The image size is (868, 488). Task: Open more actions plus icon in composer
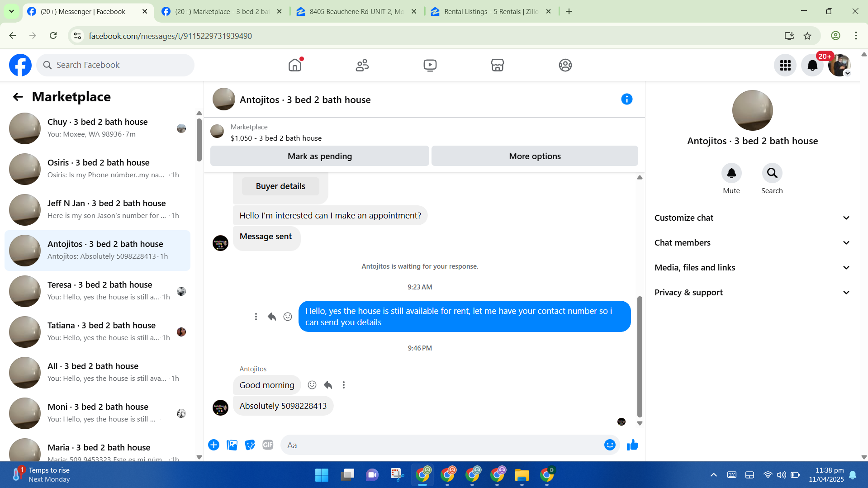214,445
